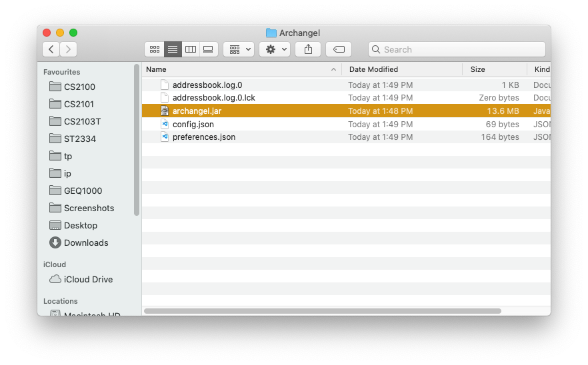The height and width of the screenshot is (365, 588).
Task: Click the Screenshots folder icon
Action: tap(55, 208)
